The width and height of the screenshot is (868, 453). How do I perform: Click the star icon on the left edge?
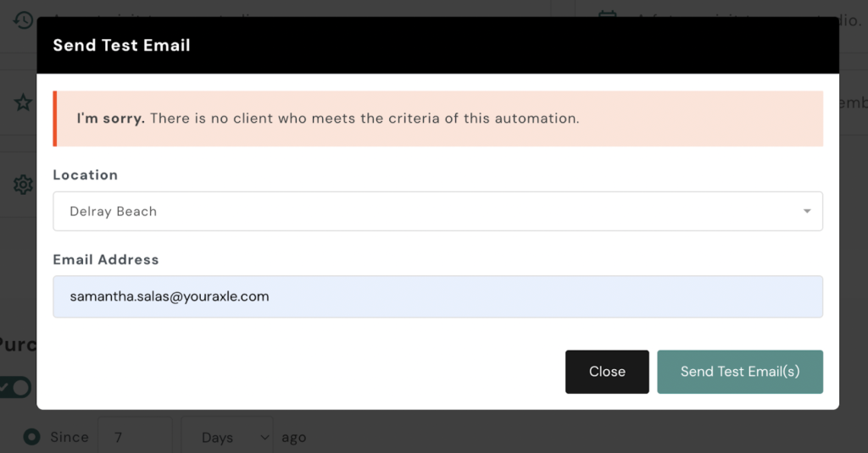(23, 102)
